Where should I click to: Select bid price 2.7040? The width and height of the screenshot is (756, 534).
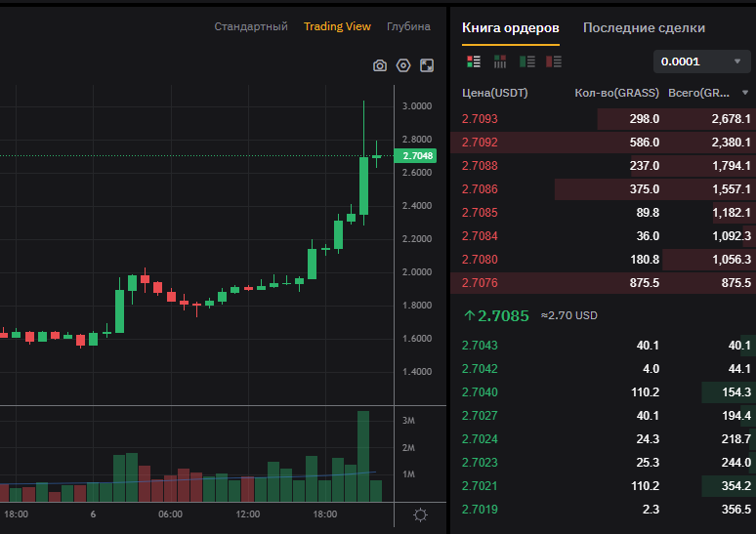point(480,392)
